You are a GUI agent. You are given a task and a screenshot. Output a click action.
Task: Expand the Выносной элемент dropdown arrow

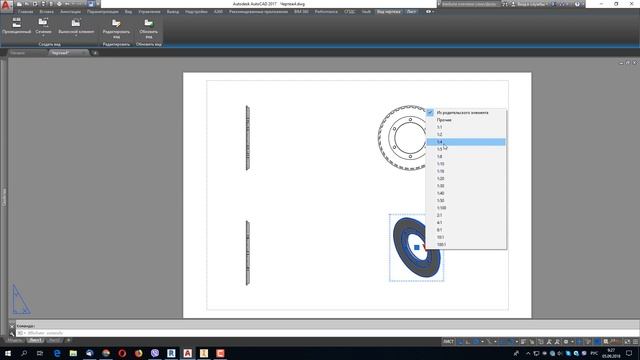click(76, 36)
